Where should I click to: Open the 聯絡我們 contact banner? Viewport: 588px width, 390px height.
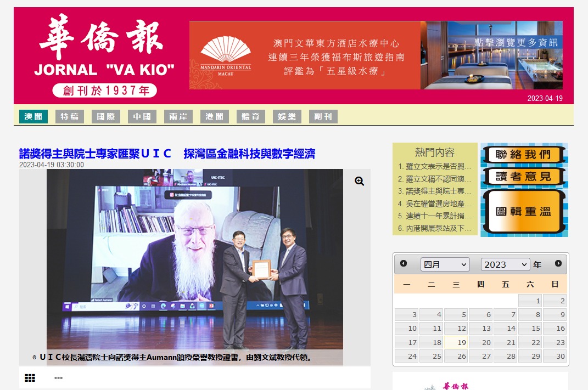tap(523, 155)
